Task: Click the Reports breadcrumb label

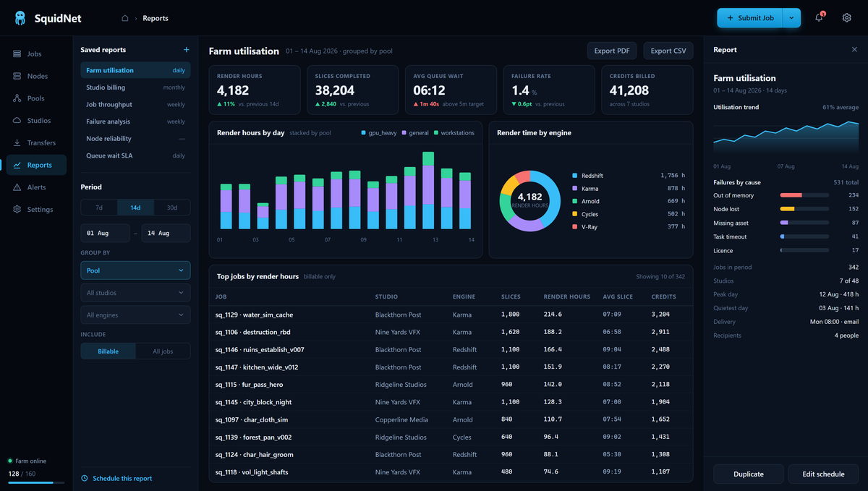Action: click(156, 18)
